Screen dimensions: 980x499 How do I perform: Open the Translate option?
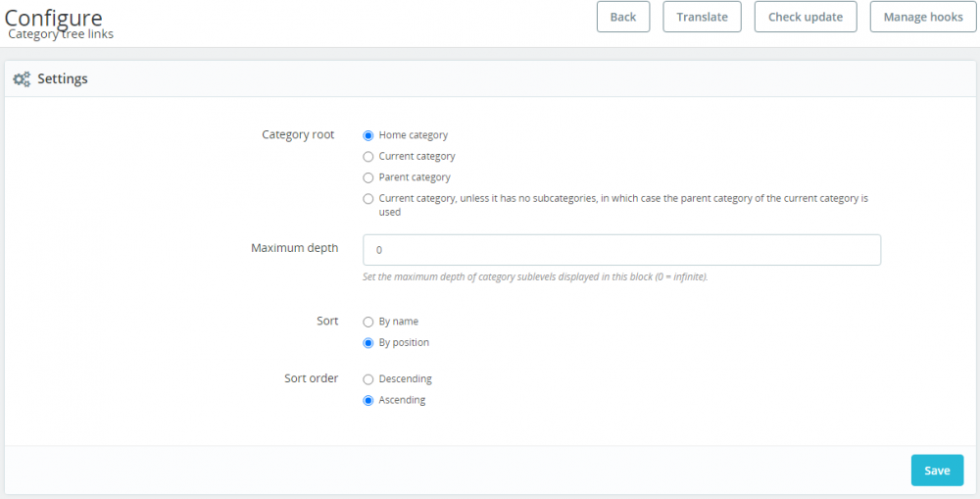(702, 17)
